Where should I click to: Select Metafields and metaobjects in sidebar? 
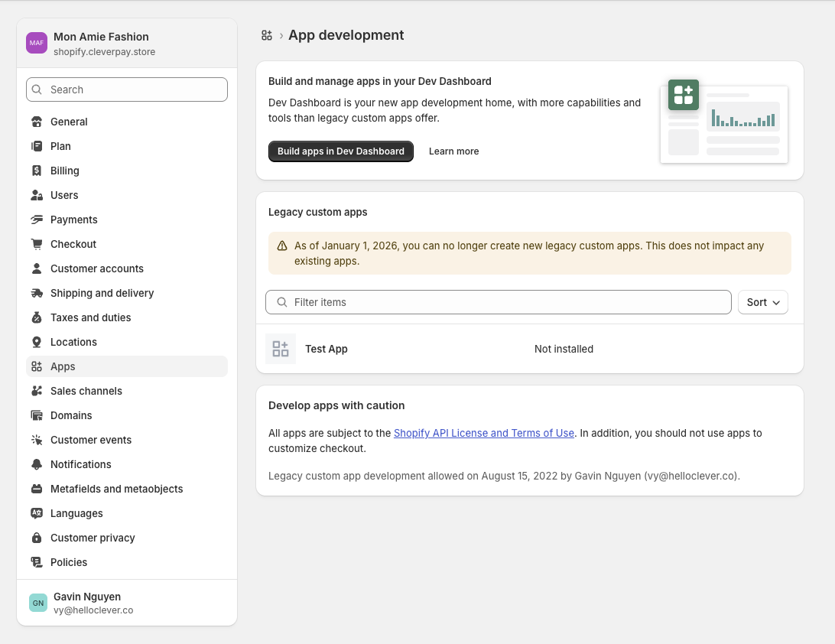[116, 489]
